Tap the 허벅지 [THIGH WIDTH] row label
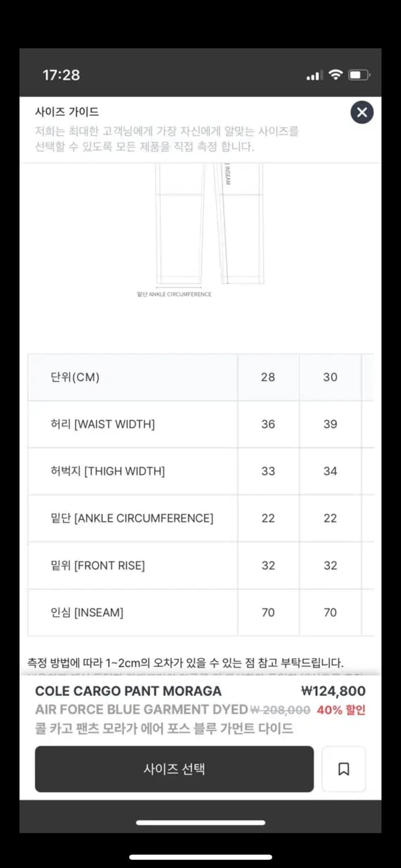 (108, 472)
